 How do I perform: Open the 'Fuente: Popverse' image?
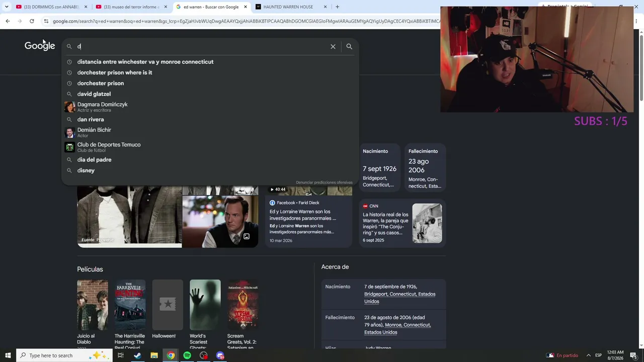coord(129,216)
